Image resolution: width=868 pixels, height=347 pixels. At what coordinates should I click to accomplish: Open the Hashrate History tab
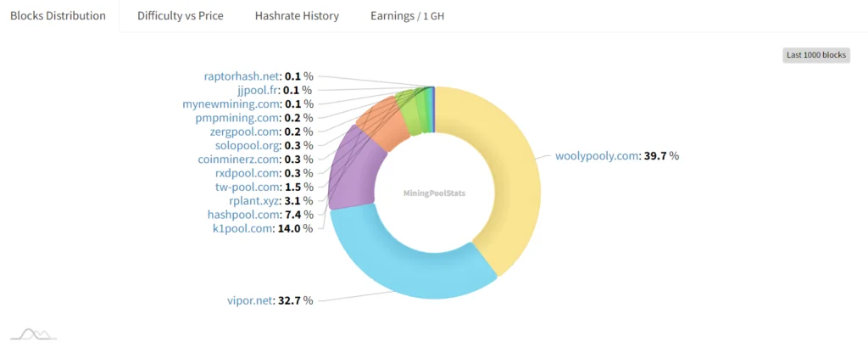pos(297,15)
